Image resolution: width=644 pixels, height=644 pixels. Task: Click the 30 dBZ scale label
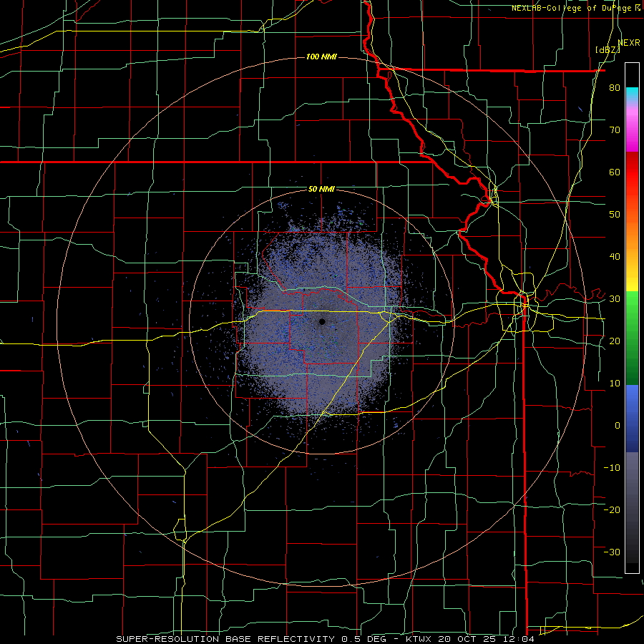click(615, 299)
